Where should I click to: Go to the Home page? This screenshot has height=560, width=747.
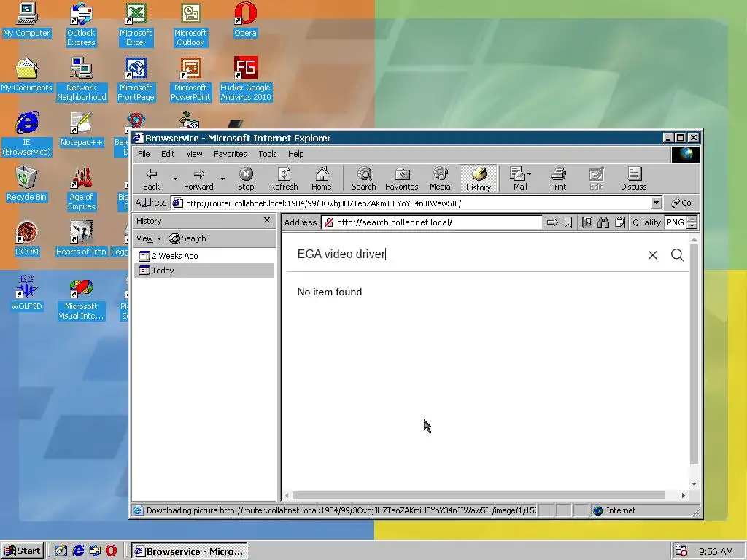322,179
